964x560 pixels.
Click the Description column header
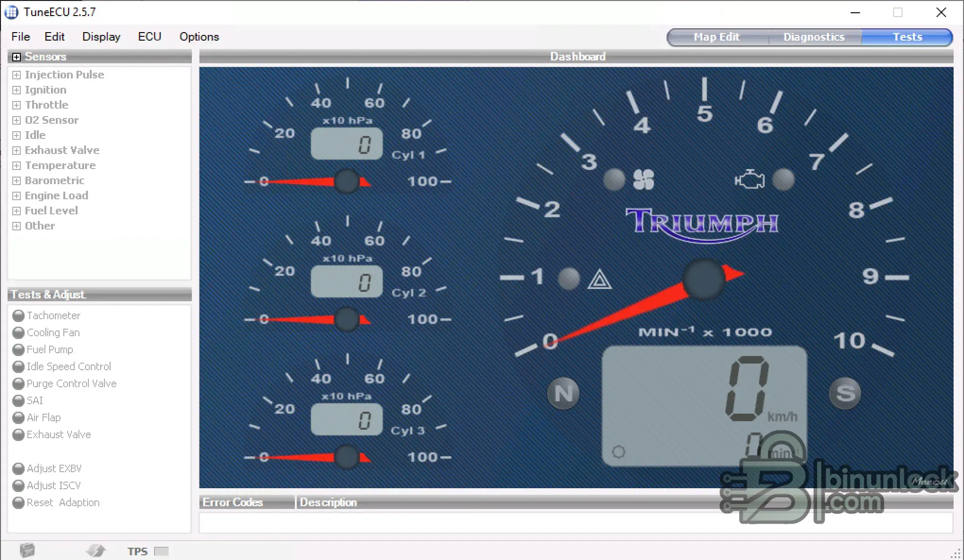[624, 502]
